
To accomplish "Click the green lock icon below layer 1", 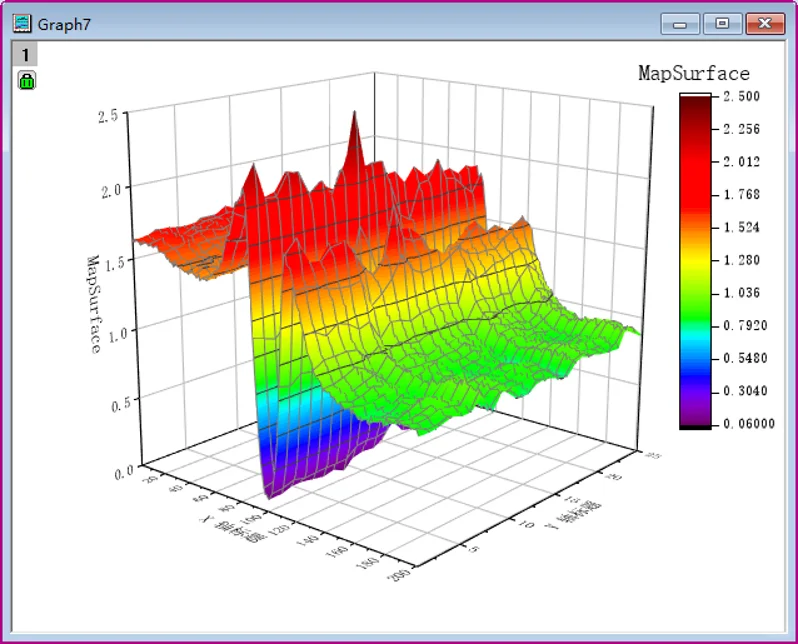I will tap(26, 80).
